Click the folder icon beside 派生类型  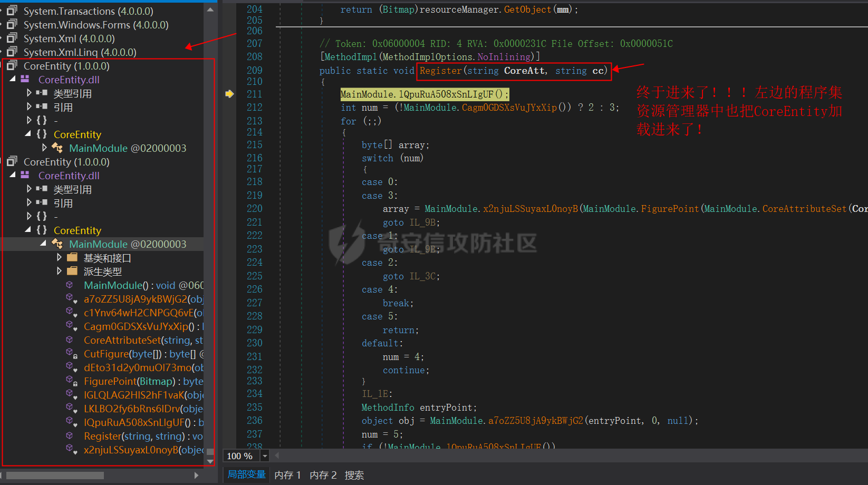point(73,271)
